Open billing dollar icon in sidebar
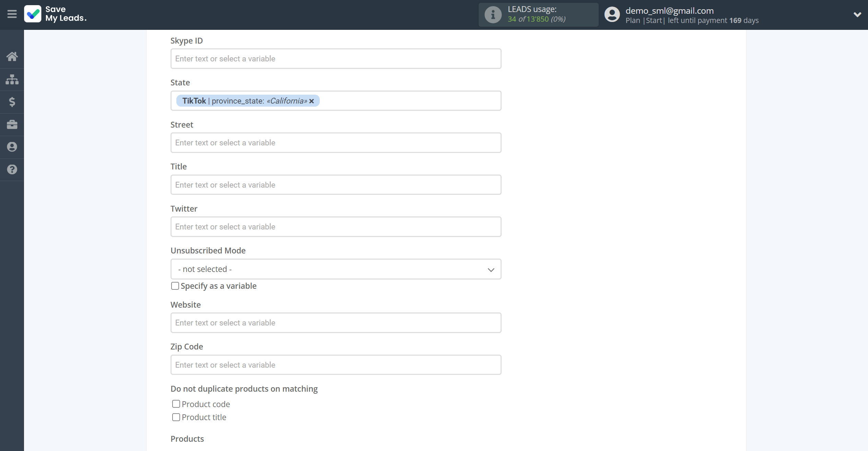Screen dimensions: 868x451 point(12,102)
